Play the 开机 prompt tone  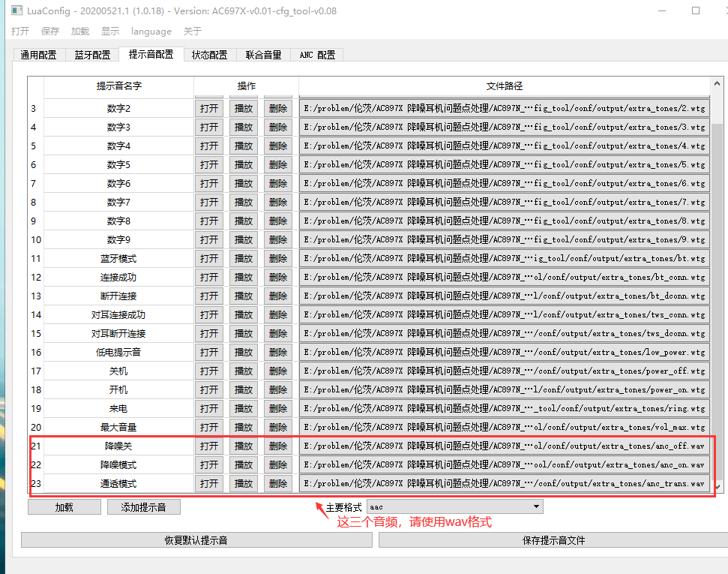tap(243, 390)
